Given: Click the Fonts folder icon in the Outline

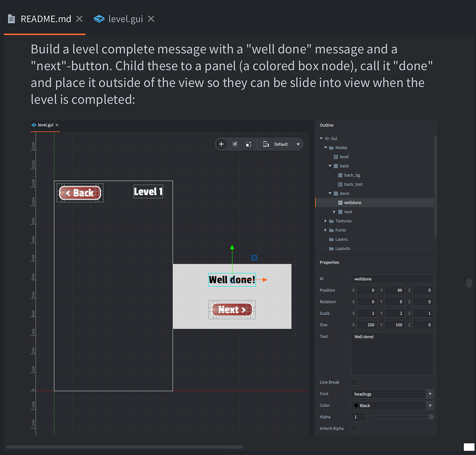Looking at the screenshot, I should (331, 230).
